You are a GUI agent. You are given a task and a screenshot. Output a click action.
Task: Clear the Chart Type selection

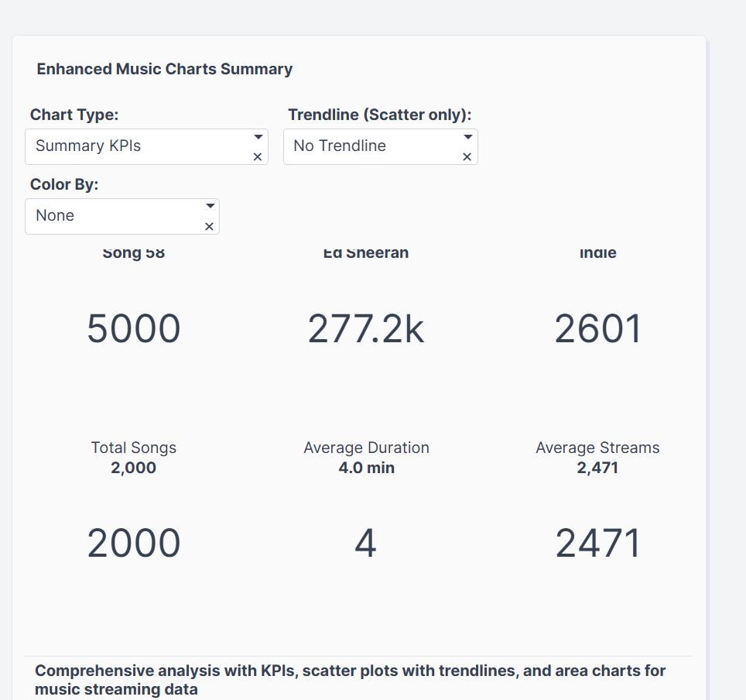tap(258, 157)
